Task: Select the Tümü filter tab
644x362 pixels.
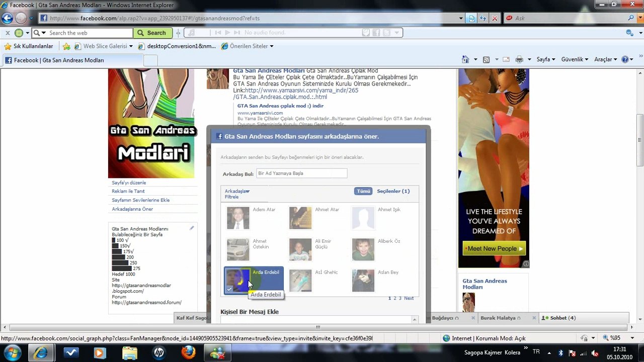Action: pyautogui.click(x=363, y=191)
